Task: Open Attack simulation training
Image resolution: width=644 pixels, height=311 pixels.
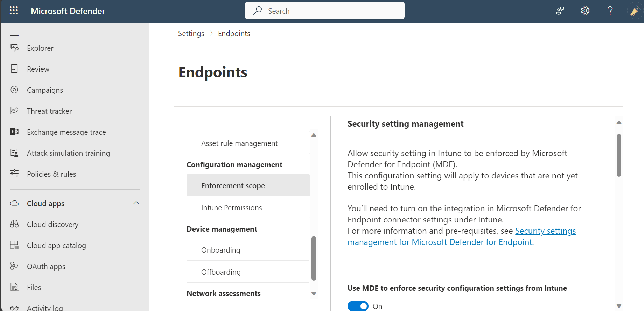Action: [x=68, y=153]
